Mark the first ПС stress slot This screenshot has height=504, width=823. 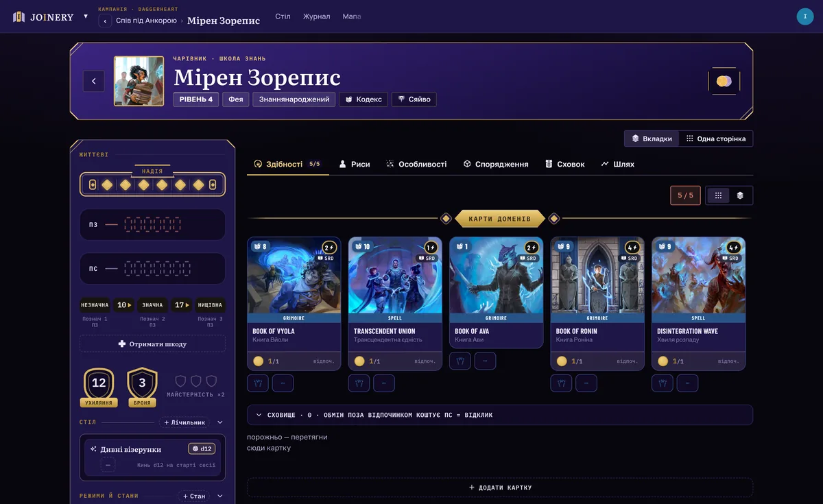(x=128, y=269)
